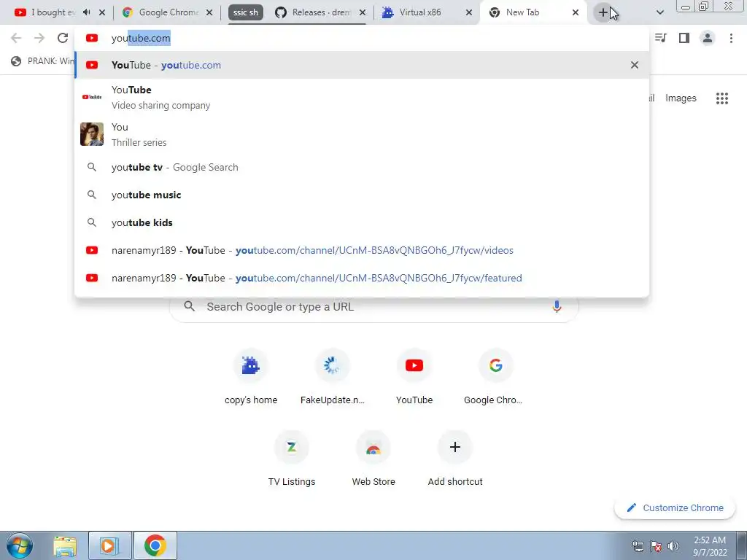Click the Customize Chrome button
This screenshot has width=747, height=560.
coord(676,508)
